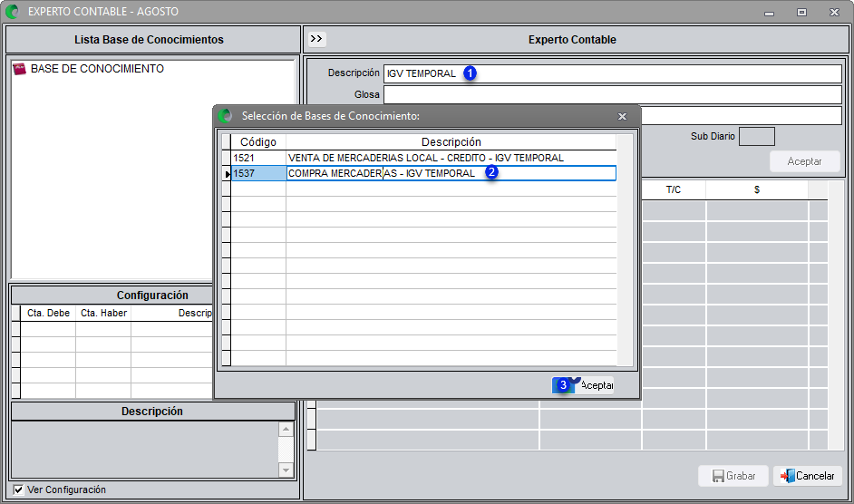Screen dimensions: 854x504
Task: Click the Glosa input field
Action: pyautogui.click(x=613, y=95)
